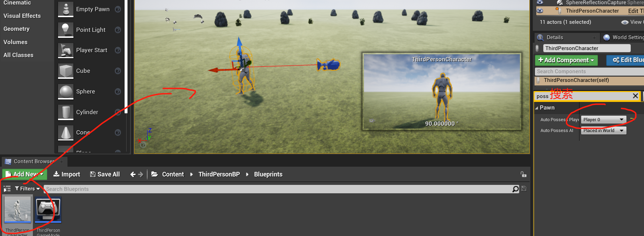
Task: Click the Content folder path icon
Action: pyautogui.click(x=155, y=174)
